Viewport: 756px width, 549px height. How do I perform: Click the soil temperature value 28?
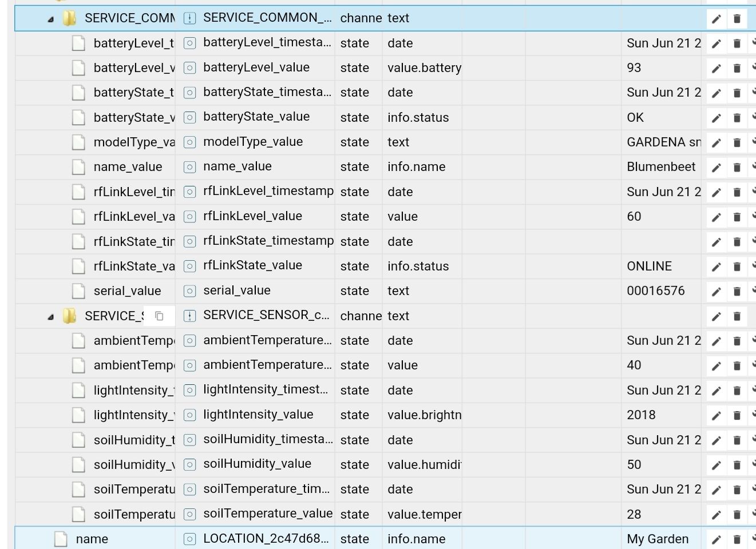point(634,515)
